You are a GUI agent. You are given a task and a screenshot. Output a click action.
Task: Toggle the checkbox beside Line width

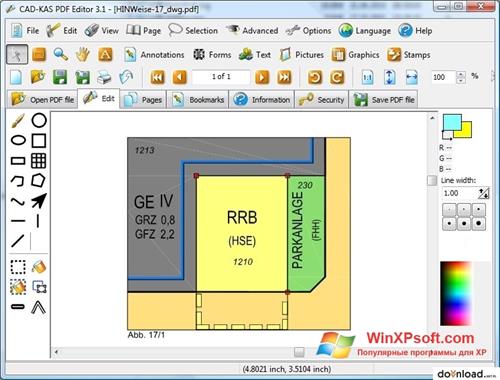[432, 180]
